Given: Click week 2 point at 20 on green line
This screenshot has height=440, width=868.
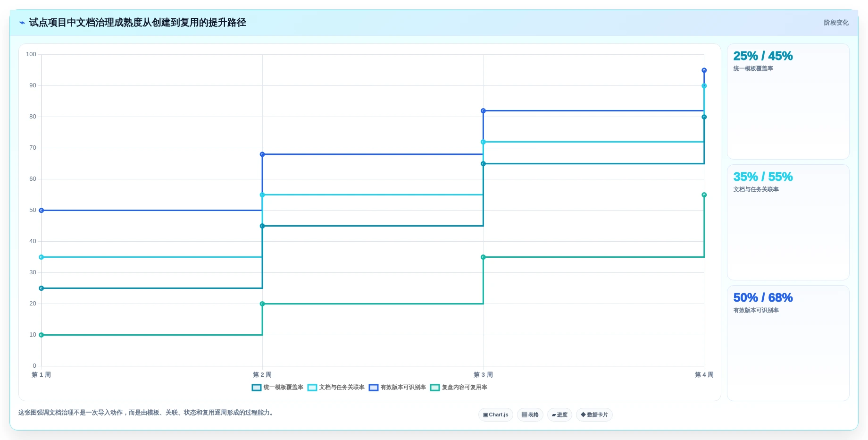Looking at the screenshot, I should (x=262, y=304).
